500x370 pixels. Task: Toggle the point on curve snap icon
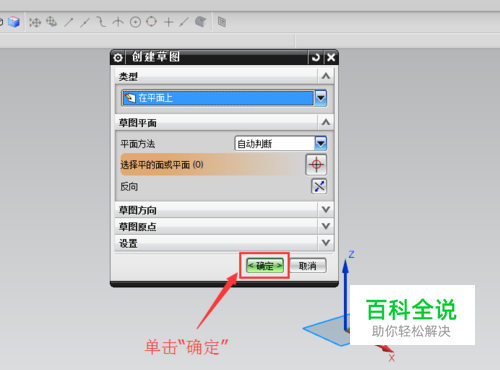tap(184, 22)
